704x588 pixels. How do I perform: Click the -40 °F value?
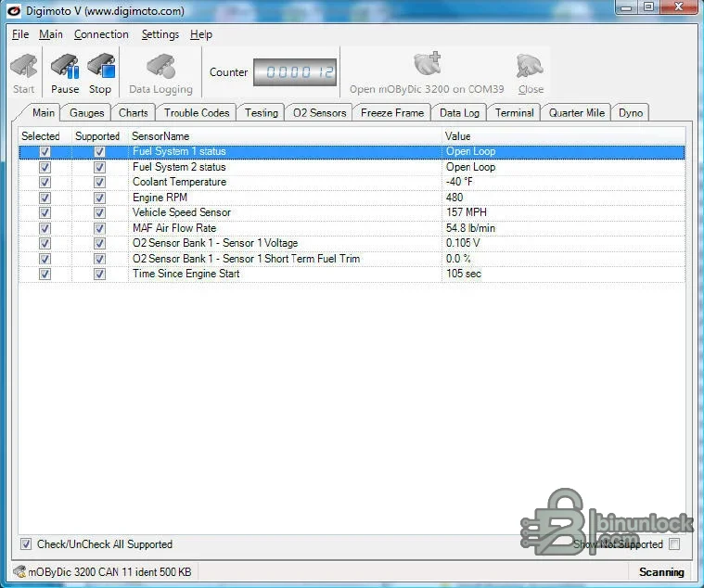coord(459,182)
